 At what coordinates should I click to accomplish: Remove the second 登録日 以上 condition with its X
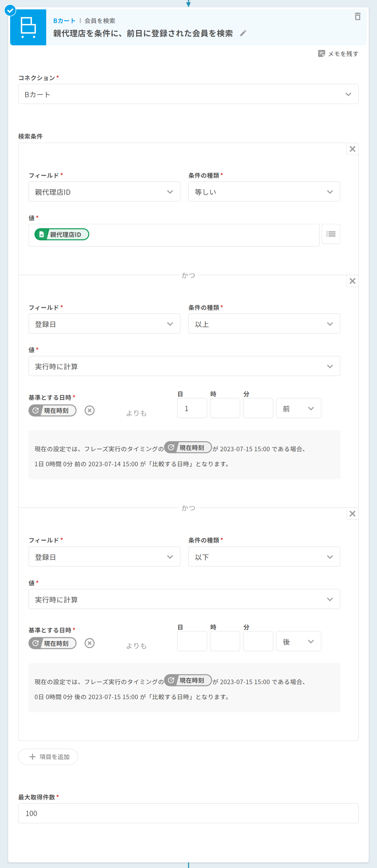click(352, 281)
